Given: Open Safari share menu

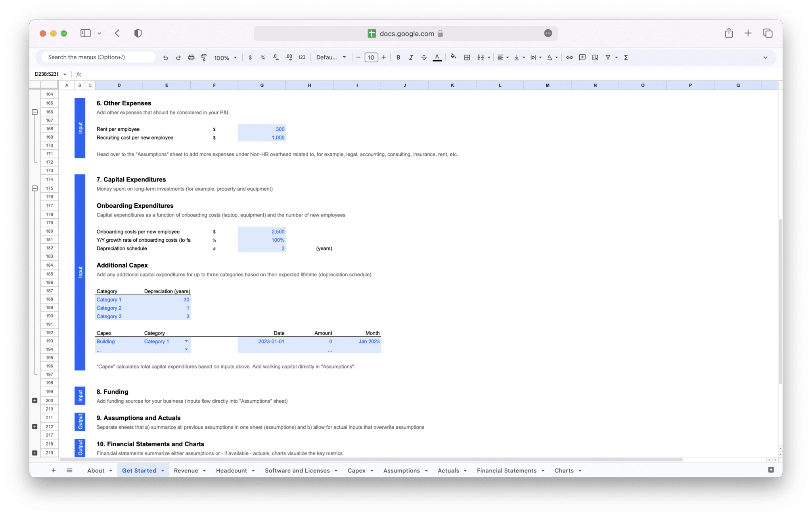Looking at the screenshot, I should pyautogui.click(x=729, y=33).
